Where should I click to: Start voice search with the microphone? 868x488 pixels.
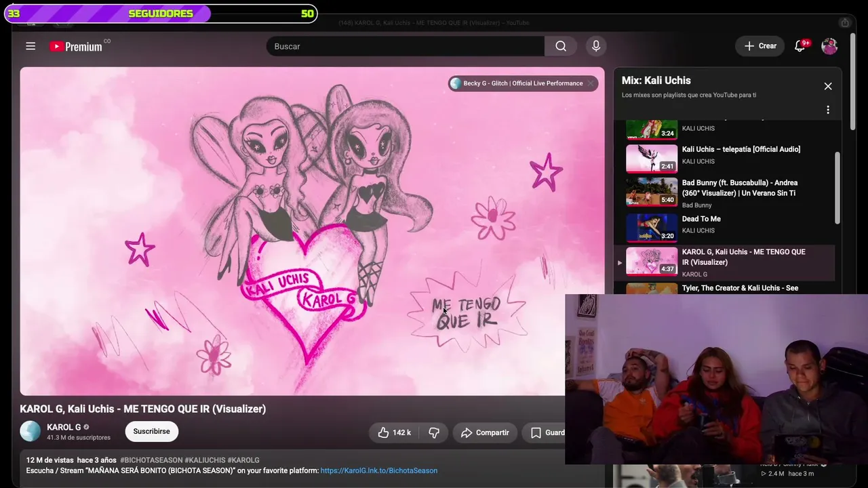[x=596, y=46]
